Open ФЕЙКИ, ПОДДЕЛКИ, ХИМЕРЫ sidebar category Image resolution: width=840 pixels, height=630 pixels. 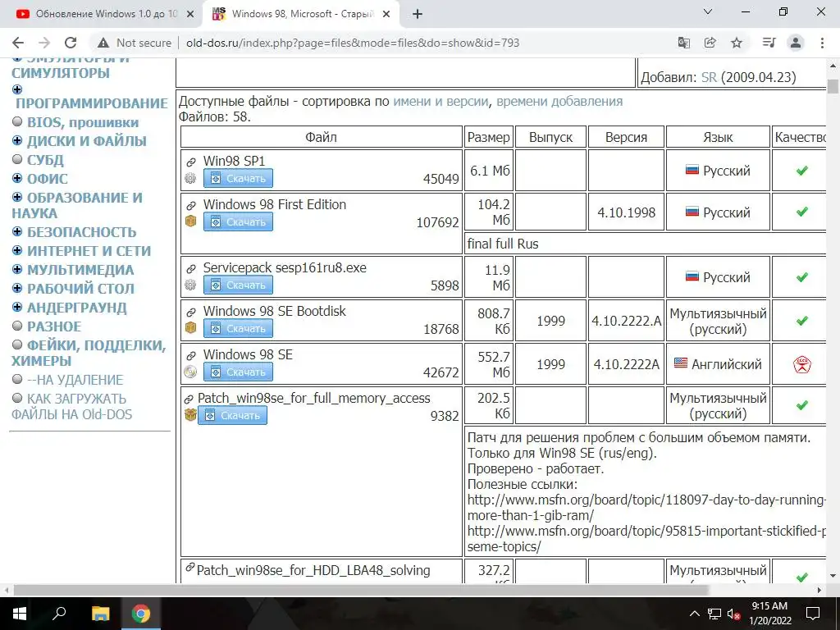[89, 353]
